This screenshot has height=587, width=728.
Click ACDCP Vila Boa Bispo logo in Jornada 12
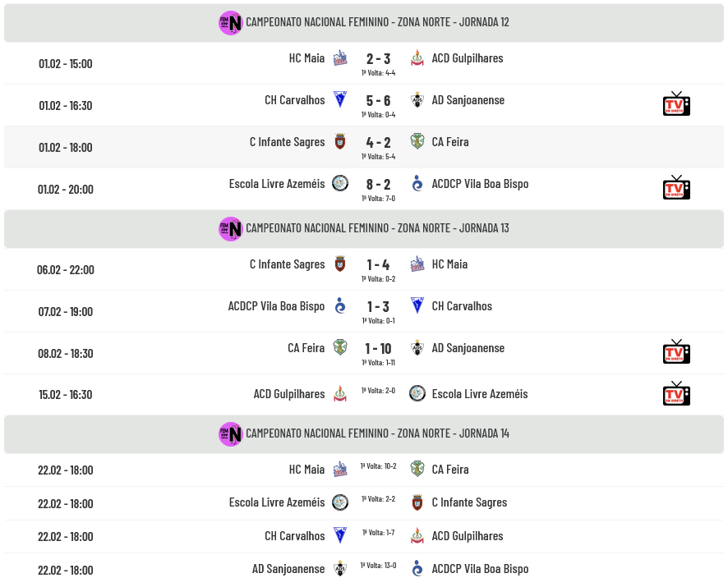417,184
